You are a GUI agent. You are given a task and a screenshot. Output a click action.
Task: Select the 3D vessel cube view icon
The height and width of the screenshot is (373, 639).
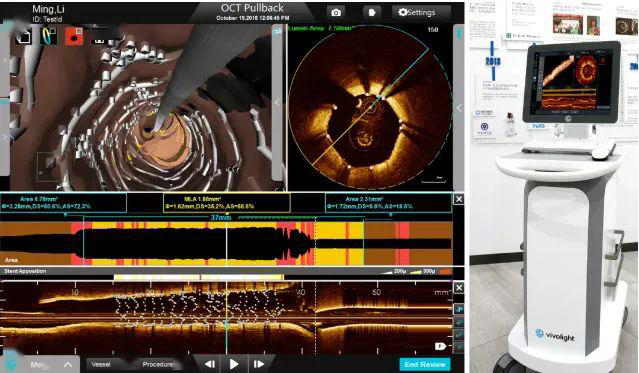click(24, 37)
